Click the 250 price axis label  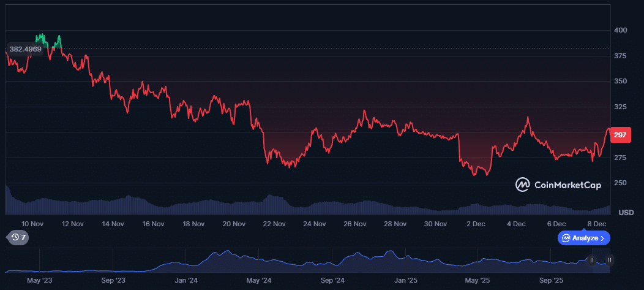coord(620,183)
